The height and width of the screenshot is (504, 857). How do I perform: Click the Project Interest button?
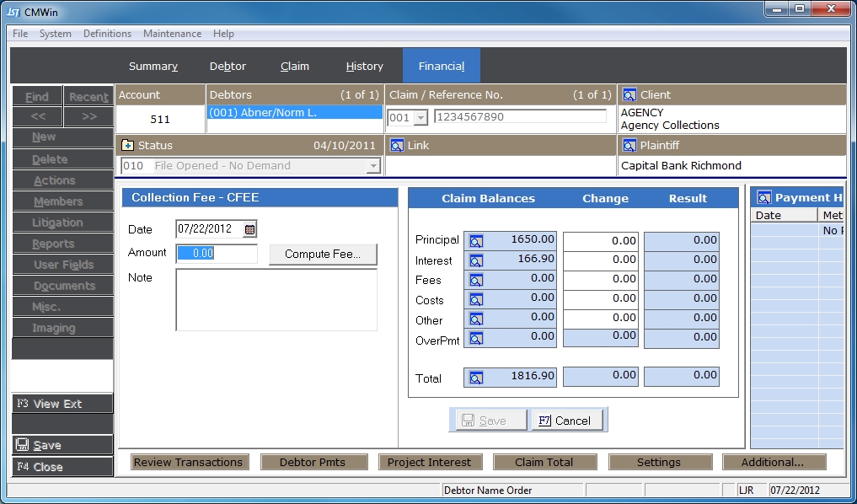coord(429,462)
